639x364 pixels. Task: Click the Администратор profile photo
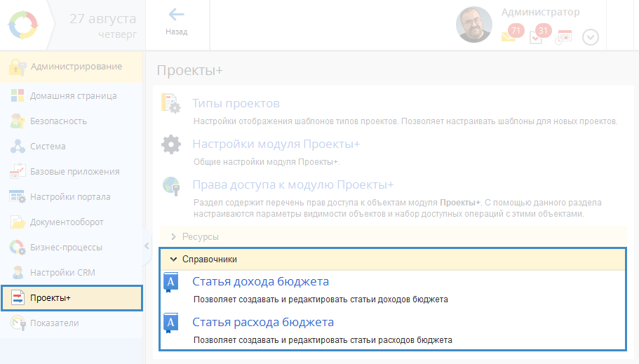pos(473,25)
